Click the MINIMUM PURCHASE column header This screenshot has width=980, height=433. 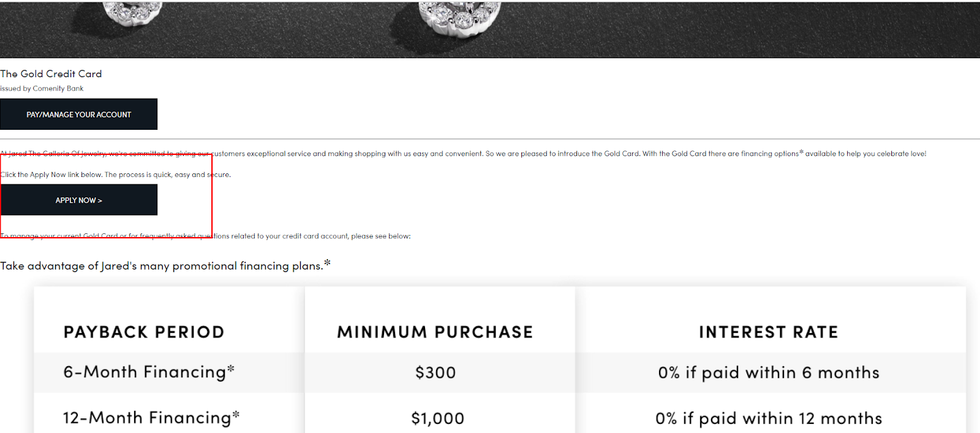point(435,332)
